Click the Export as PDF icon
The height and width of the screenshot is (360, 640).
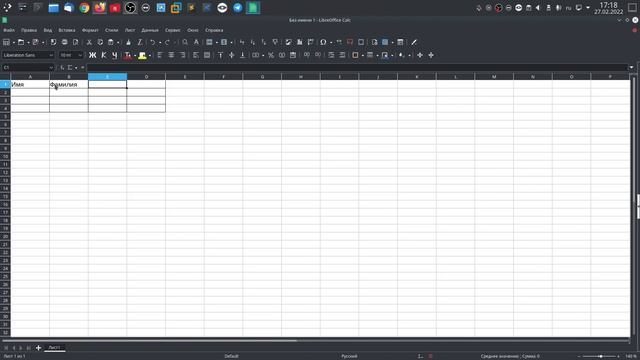(53, 42)
